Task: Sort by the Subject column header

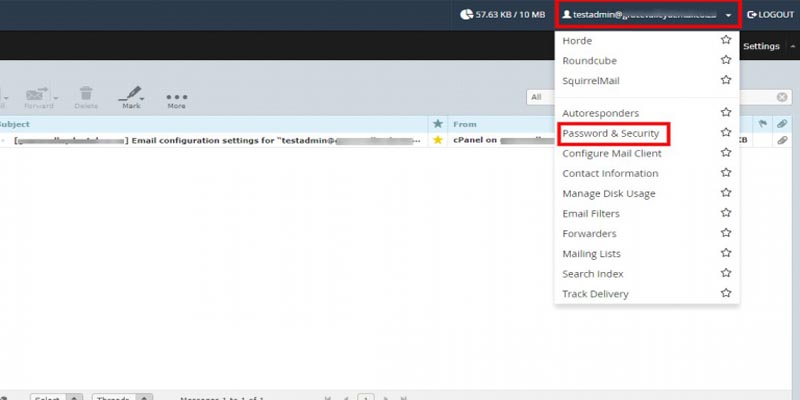Action: [14, 124]
